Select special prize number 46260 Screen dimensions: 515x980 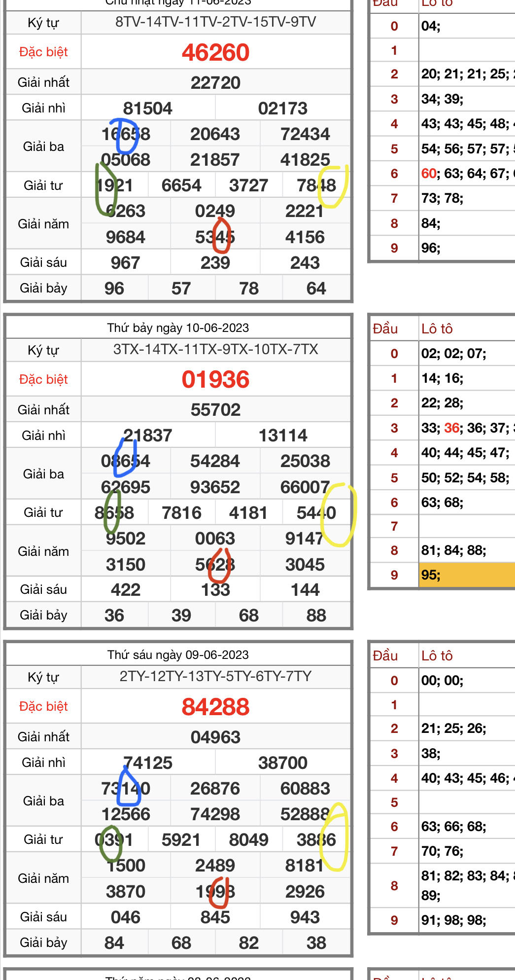215,52
